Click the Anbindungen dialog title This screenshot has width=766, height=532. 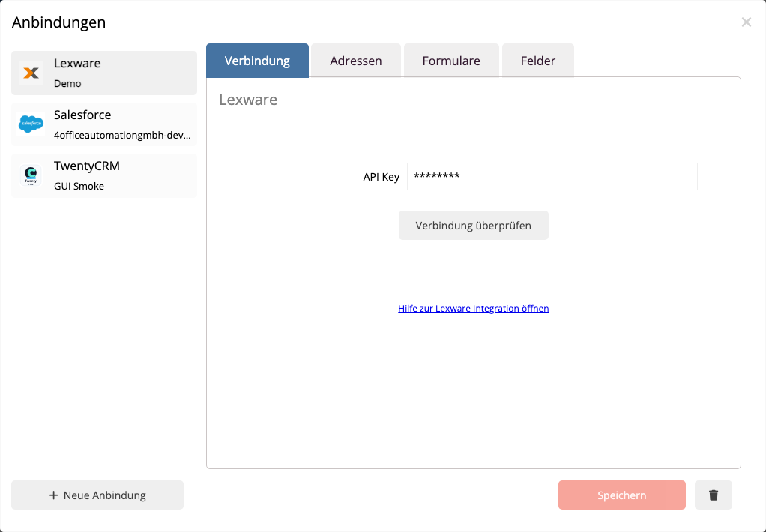click(x=58, y=22)
